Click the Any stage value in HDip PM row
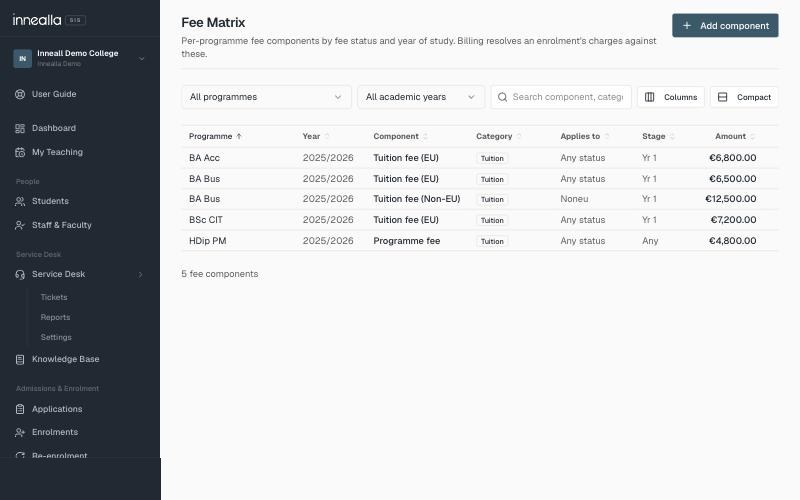The width and height of the screenshot is (800, 500). (x=650, y=241)
